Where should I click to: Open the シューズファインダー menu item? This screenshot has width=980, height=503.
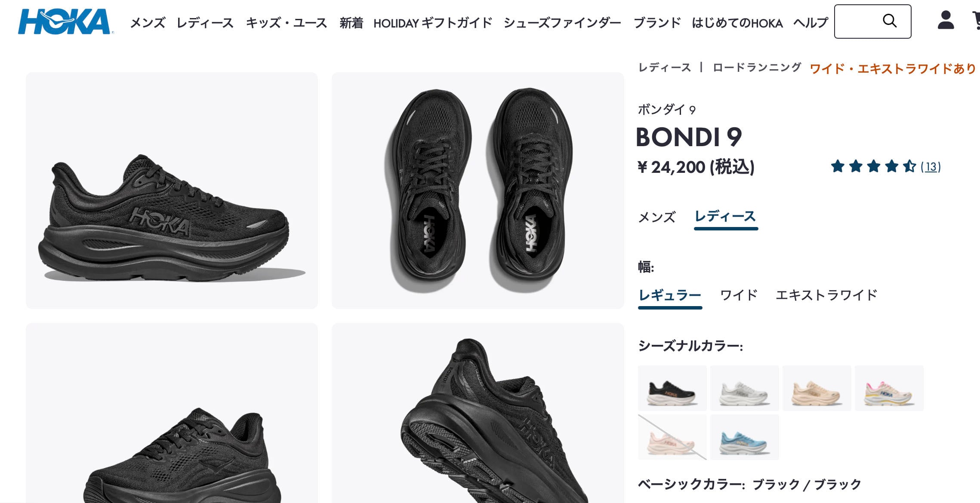tap(562, 23)
